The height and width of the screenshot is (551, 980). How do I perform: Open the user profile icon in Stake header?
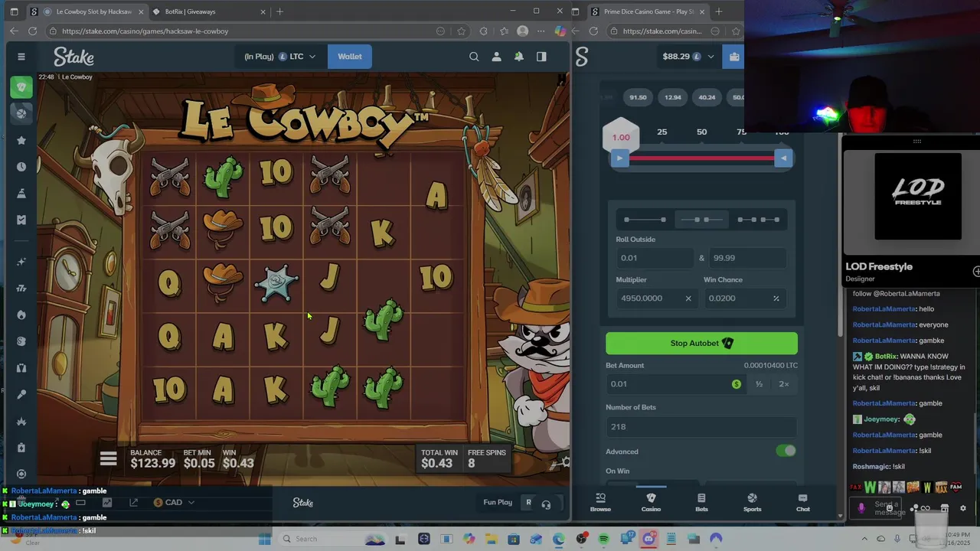[496, 57]
